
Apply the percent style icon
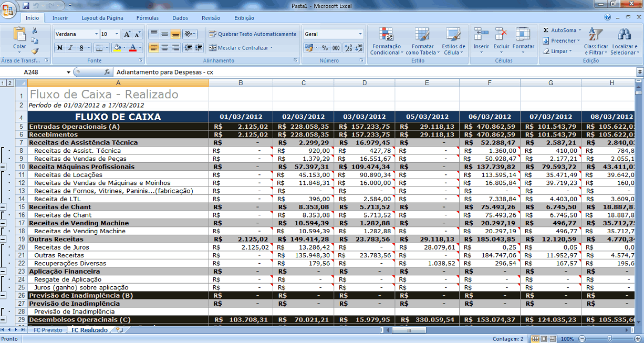pos(325,48)
